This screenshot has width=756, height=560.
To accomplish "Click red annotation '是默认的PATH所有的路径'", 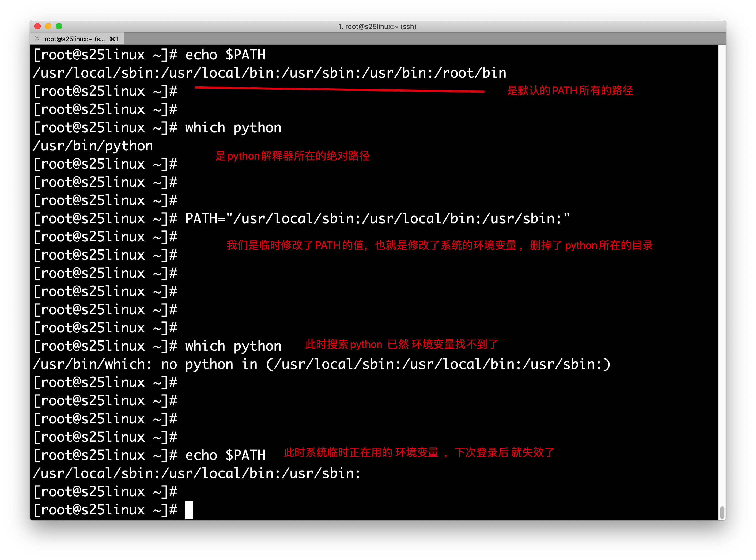I will click(570, 91).
